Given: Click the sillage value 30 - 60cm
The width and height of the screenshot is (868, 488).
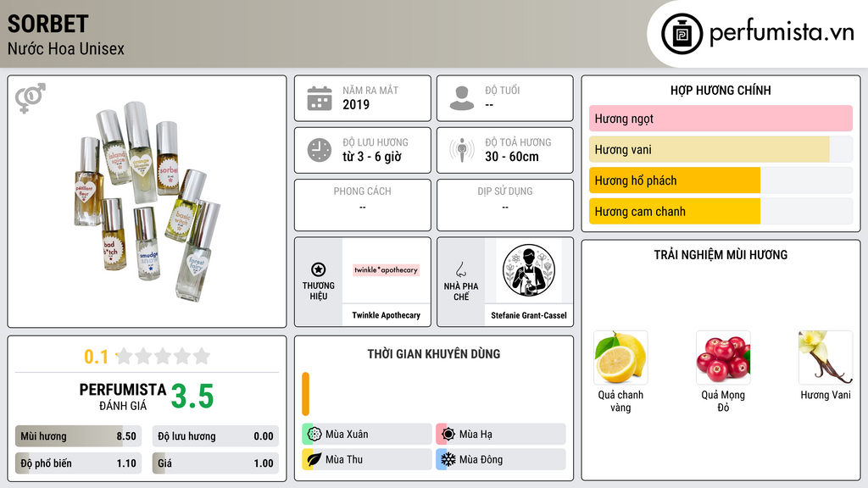Looking at the screenshot, I should pos(511,157).
